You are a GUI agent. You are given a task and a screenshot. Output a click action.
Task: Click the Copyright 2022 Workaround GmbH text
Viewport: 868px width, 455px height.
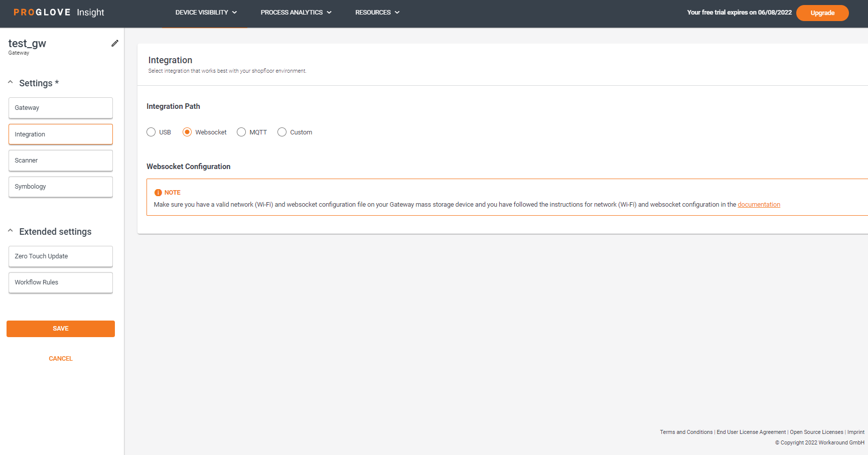820,442
